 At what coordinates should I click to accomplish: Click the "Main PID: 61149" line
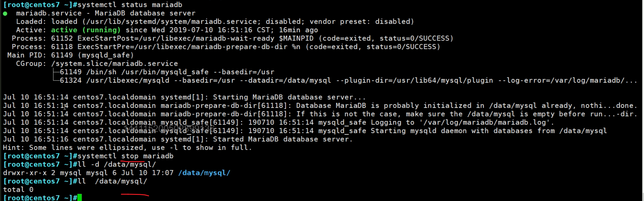71,55
